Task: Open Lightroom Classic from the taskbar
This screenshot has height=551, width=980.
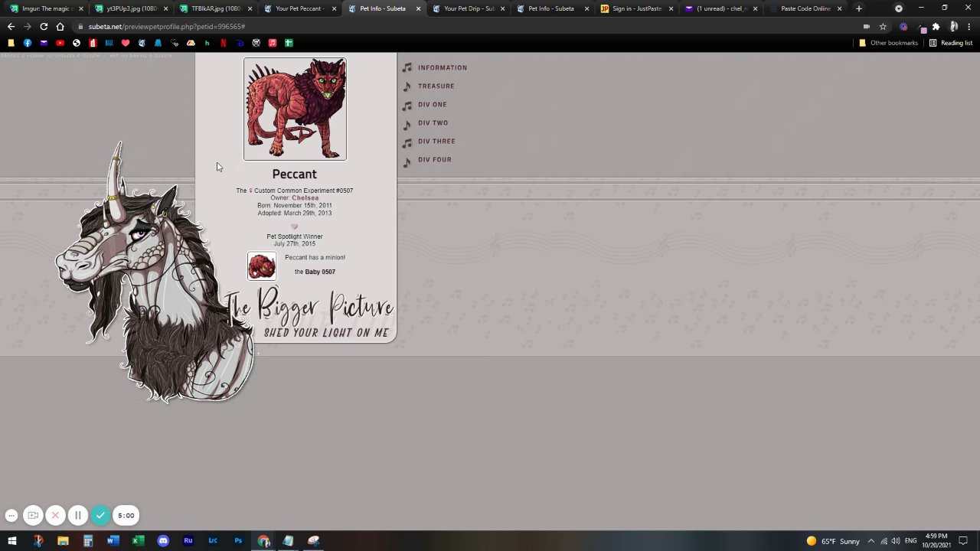Action: (x=213, y=541)
